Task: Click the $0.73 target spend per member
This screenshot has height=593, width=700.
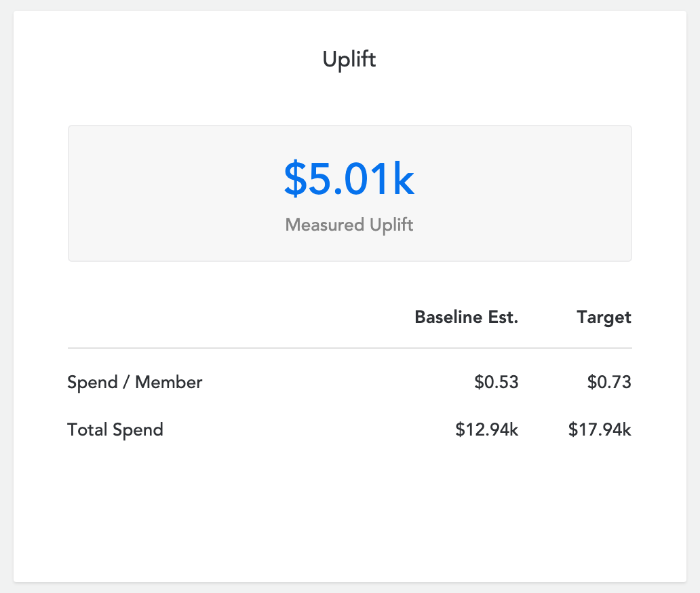Action: click(609, 382)
